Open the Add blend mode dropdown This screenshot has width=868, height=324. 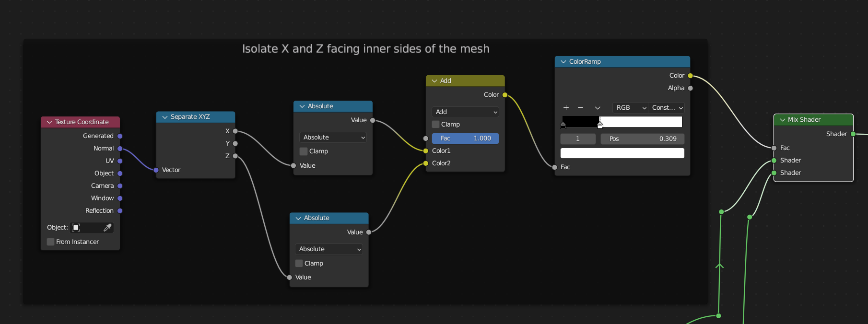pos(465,112)
